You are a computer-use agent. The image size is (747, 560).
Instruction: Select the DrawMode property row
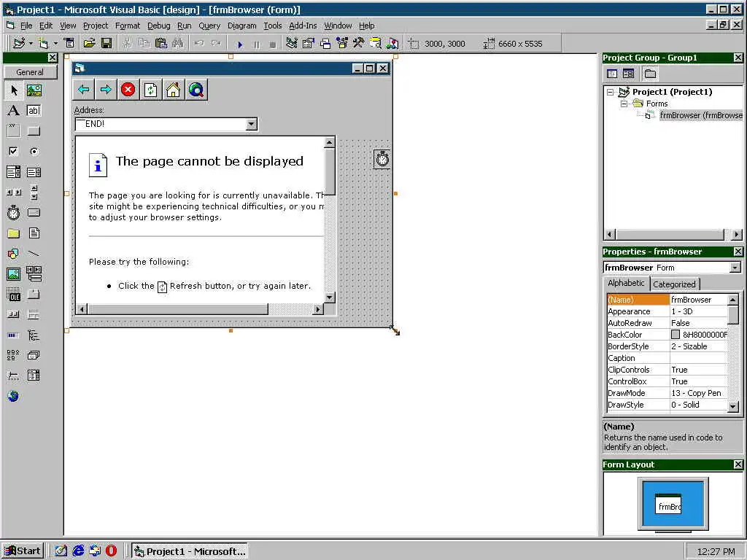coord(667,393)
